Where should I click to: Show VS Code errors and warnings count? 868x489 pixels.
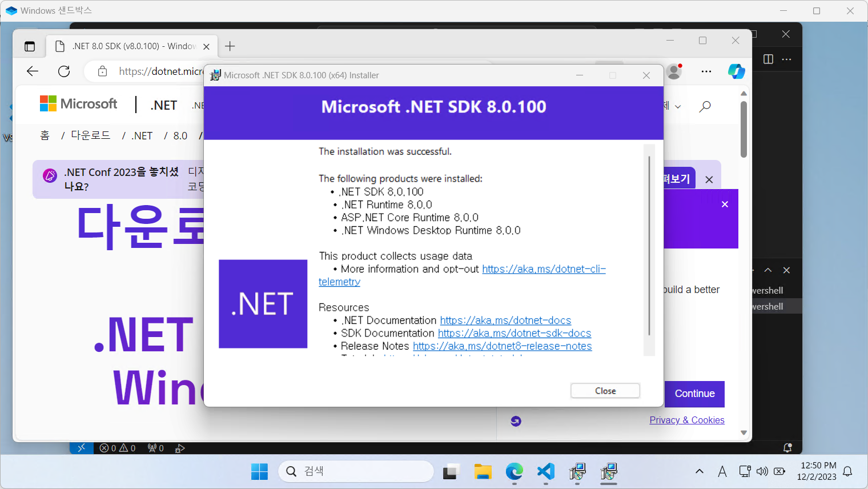[118, 448]
